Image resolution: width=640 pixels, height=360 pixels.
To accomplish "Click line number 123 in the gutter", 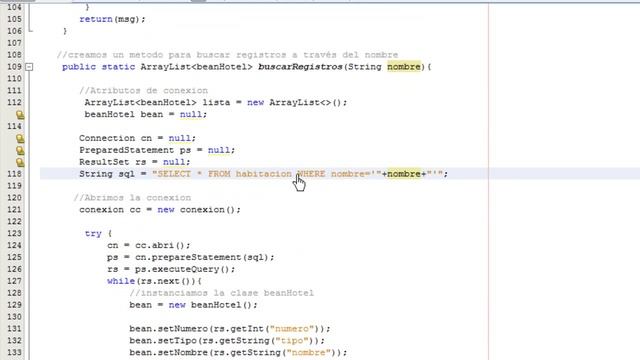I will 14,233.
